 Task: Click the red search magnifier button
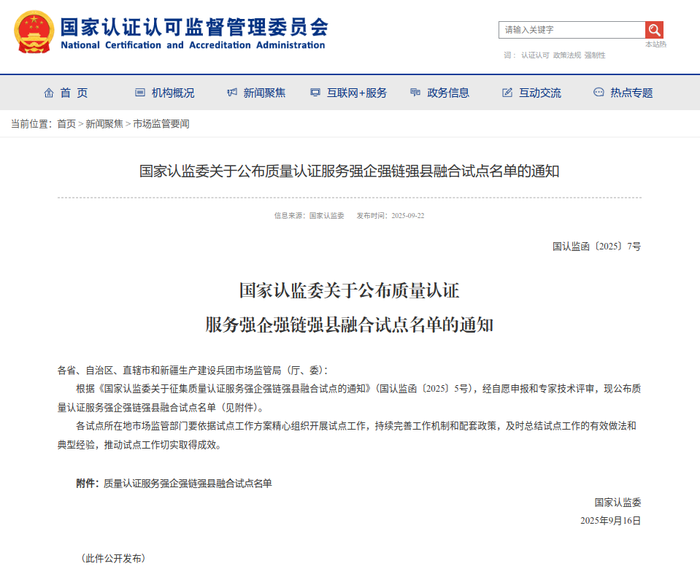pos(654,30)
